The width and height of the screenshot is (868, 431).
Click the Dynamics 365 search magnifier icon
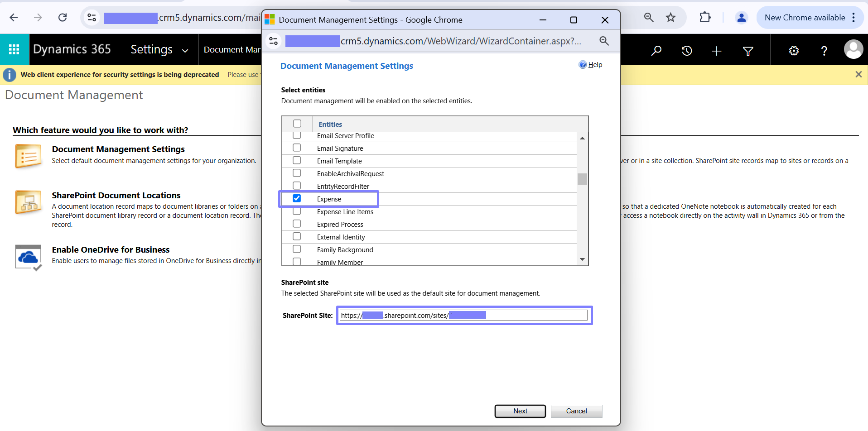(656, 50)
